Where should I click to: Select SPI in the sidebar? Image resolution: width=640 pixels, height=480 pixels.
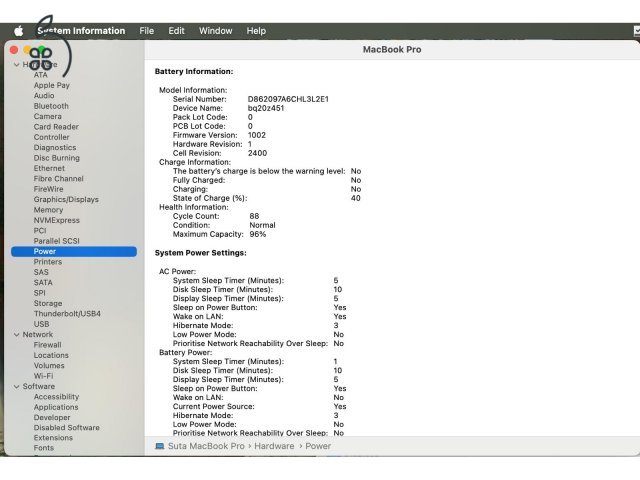[x=40, y=293]
